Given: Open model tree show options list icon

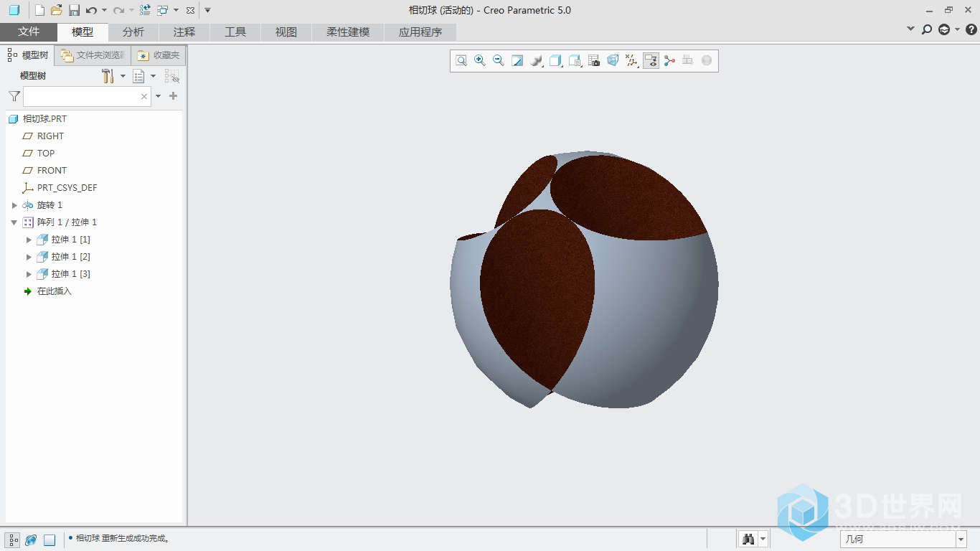Looking at the screenshot, I should point(139,76).
